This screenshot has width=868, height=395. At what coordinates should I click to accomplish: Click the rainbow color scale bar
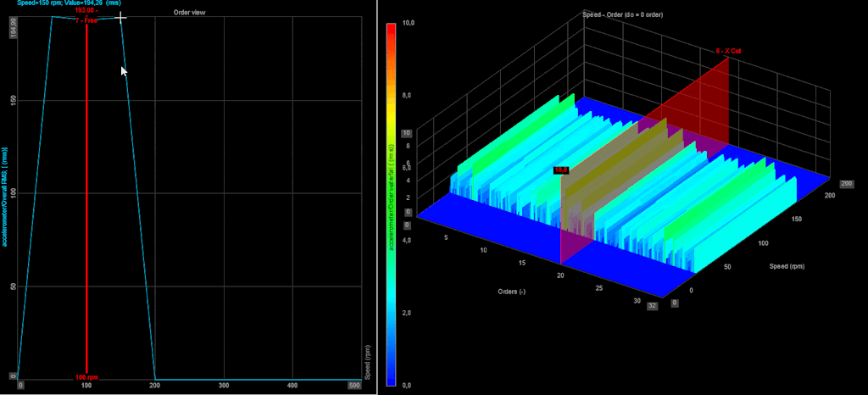click(x=392, y=204)
